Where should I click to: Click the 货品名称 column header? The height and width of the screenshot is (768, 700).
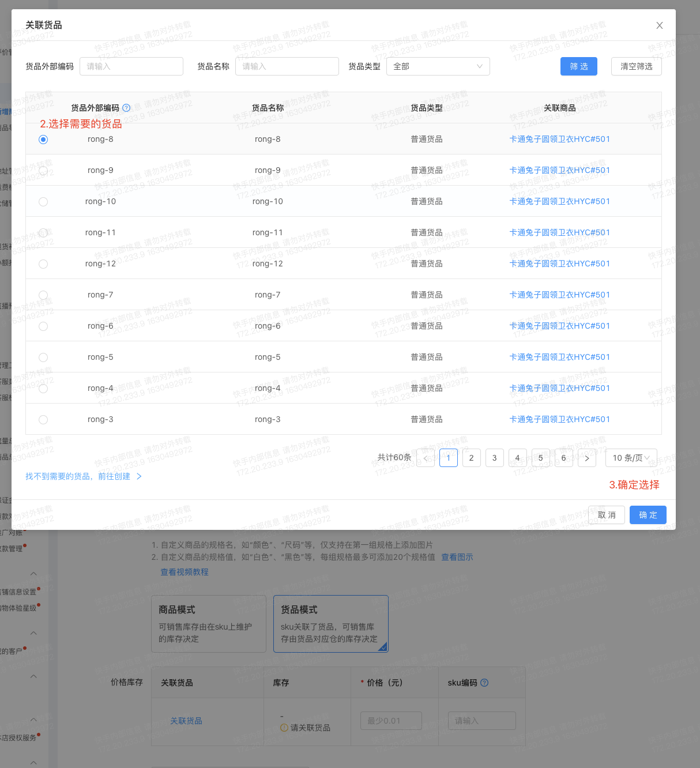click(x=268, y=108)
